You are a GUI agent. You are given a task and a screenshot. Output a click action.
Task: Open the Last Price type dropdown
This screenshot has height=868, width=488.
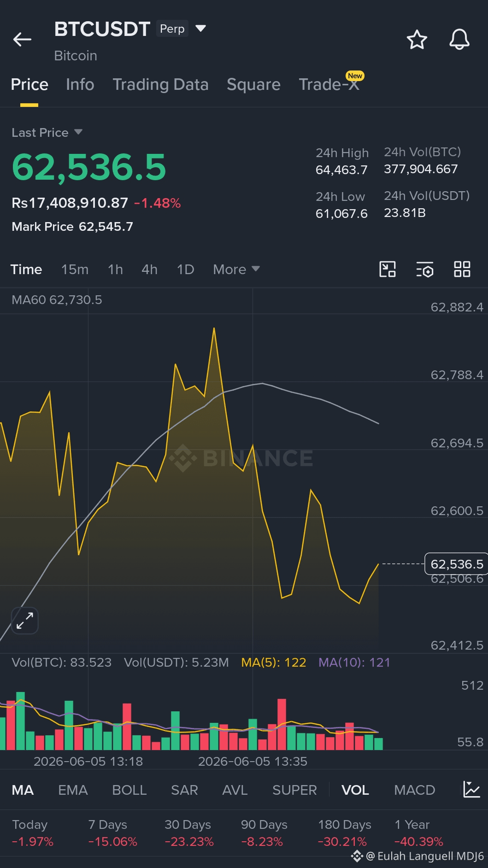tap(78, 132)
